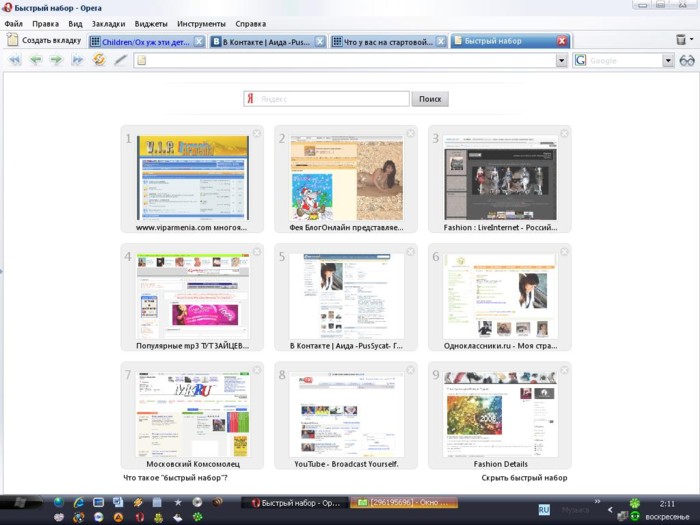Open the closed tabs trash can icon

pos(680,40)
